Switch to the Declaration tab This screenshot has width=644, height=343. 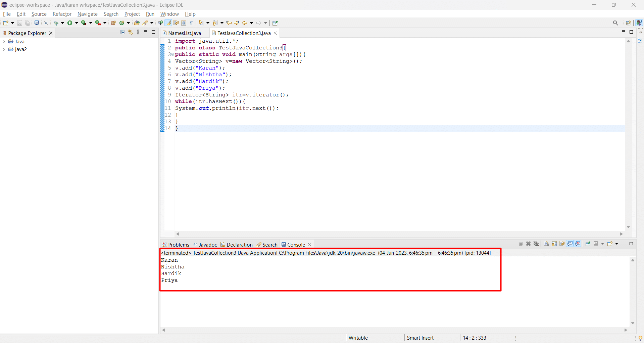click(x=237, y=245)
